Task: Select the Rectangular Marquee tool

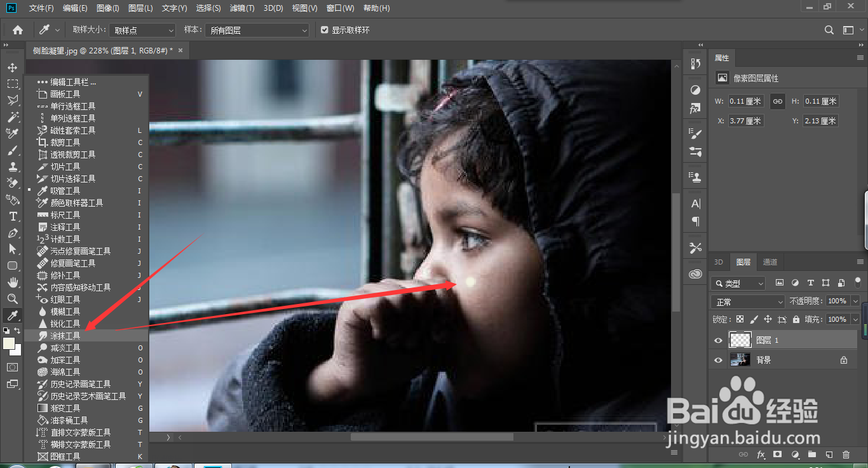Action: [x=12, y=84]
